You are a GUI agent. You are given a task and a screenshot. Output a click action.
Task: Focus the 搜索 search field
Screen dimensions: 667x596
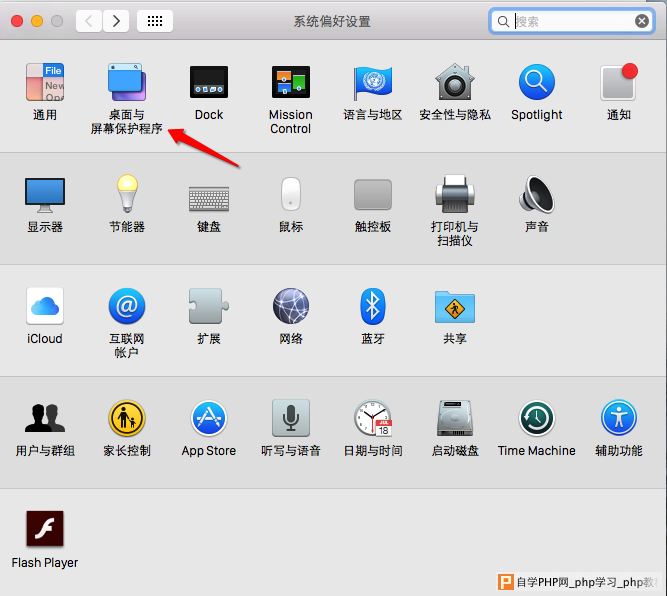tap(571, 21)
